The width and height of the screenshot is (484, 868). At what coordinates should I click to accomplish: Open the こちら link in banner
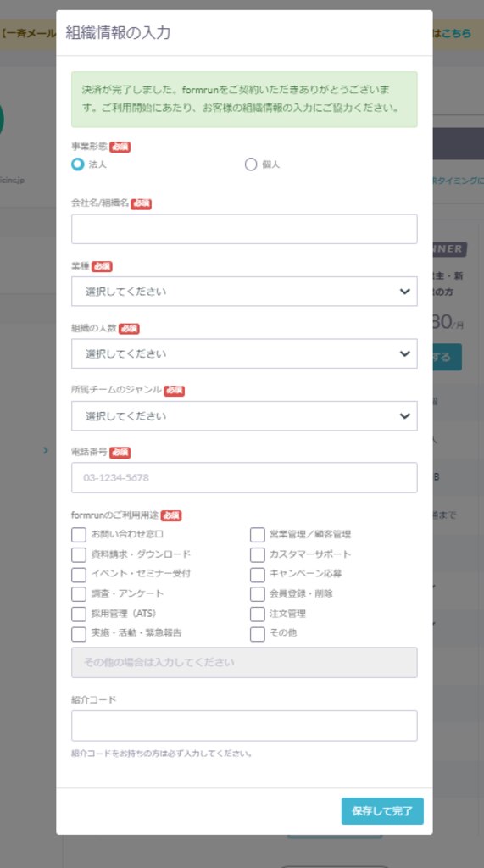point(456,33)
